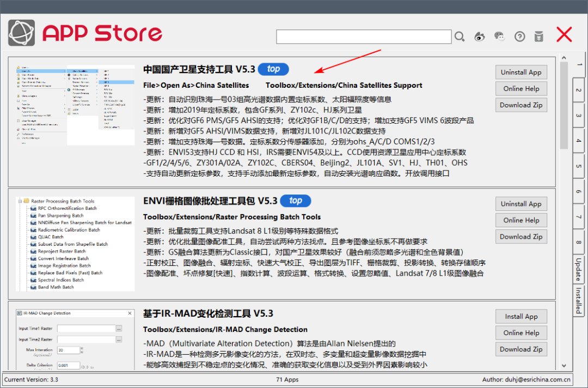Close the App Store with red X
Viewport: 588px width, 388px height.
[564, 34]
